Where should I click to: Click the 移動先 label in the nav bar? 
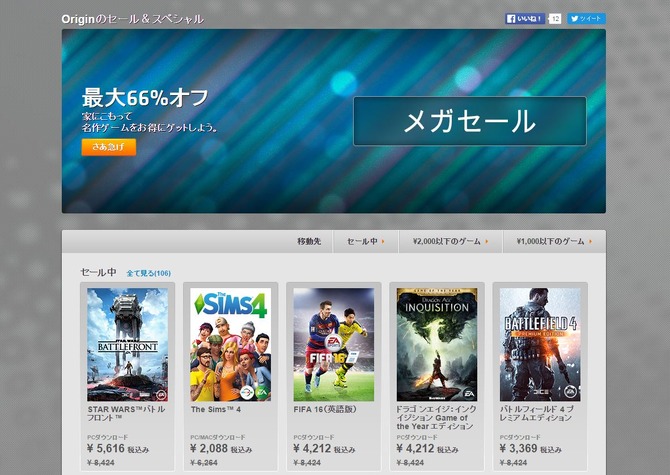[x=309, y=241]
